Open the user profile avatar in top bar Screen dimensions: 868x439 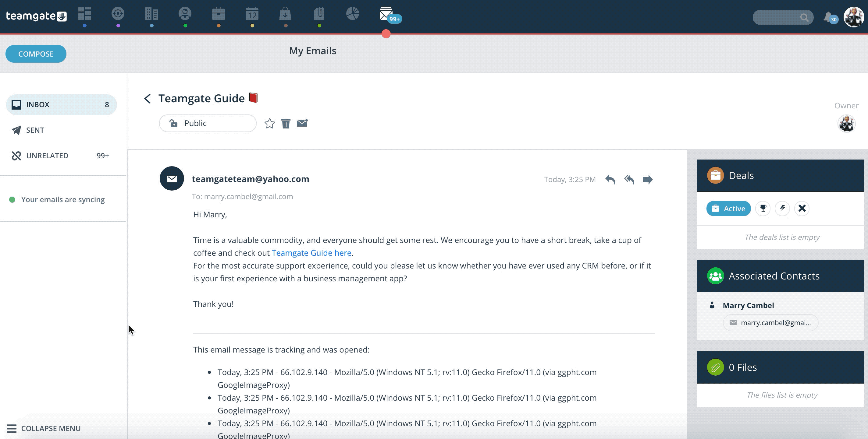click(x=854, y=17)
